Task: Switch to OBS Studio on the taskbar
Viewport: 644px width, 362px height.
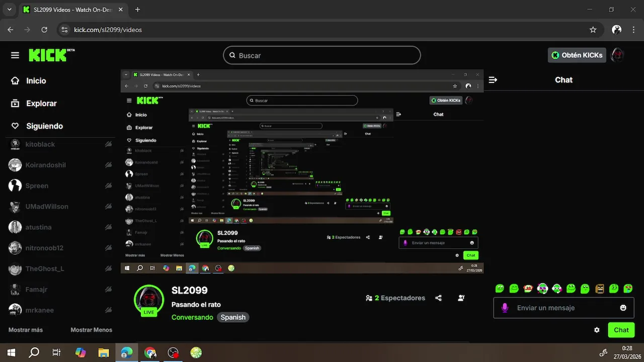Action: [x=173, y=352]
